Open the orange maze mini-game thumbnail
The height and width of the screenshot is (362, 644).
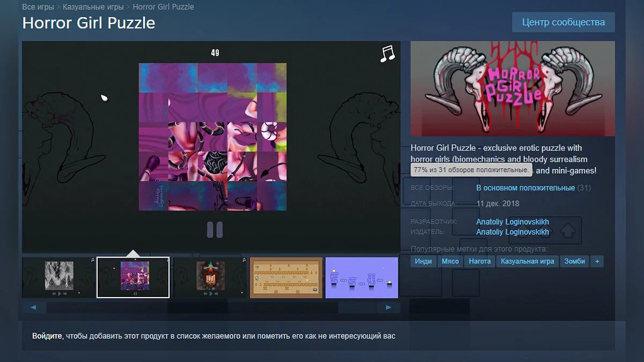point(286,277)
